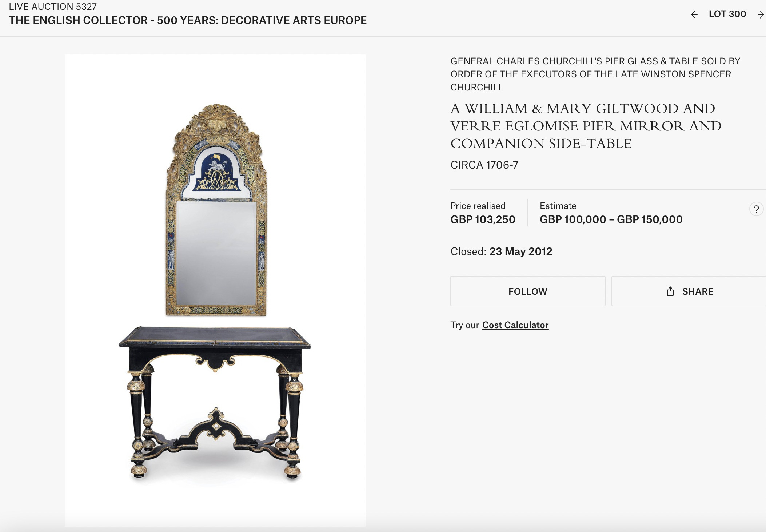Viewport: 766px width, 532px height.
Task: Select the William & Mary lot title heading
Action: 586,126
